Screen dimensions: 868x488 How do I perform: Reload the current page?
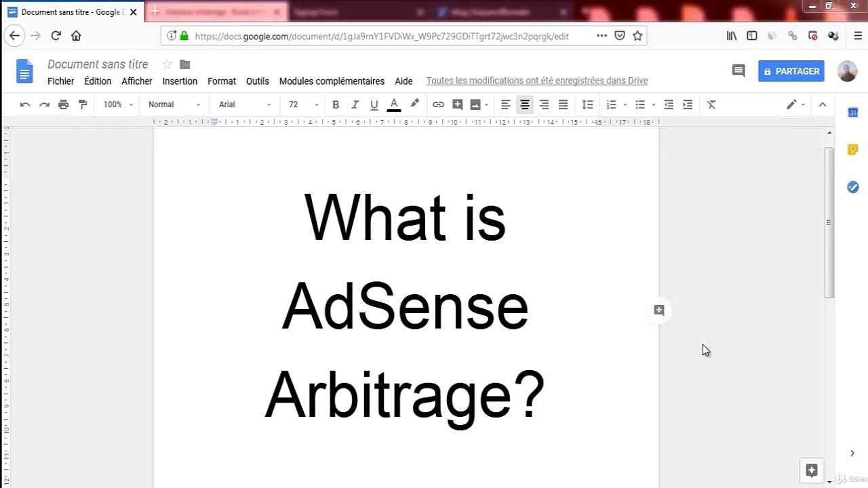click(x=56, y=36)
